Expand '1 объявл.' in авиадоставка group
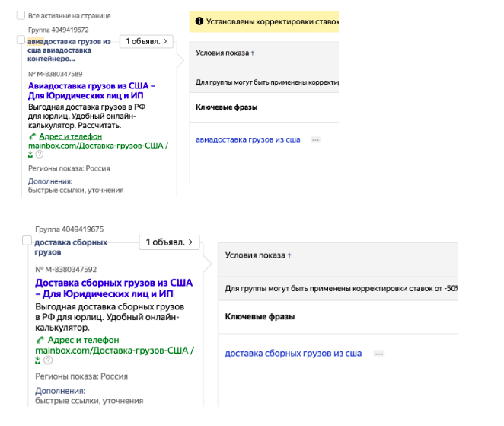 [x=148, y=41]
